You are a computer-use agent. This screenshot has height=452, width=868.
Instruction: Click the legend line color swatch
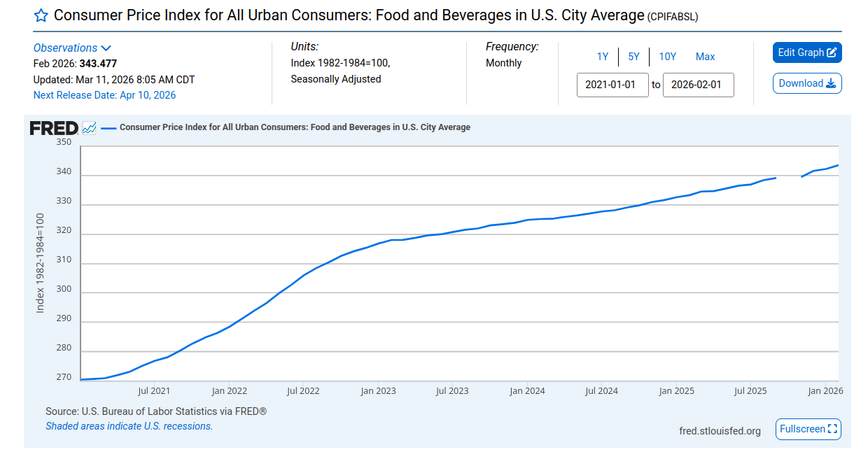click(108, 128)
